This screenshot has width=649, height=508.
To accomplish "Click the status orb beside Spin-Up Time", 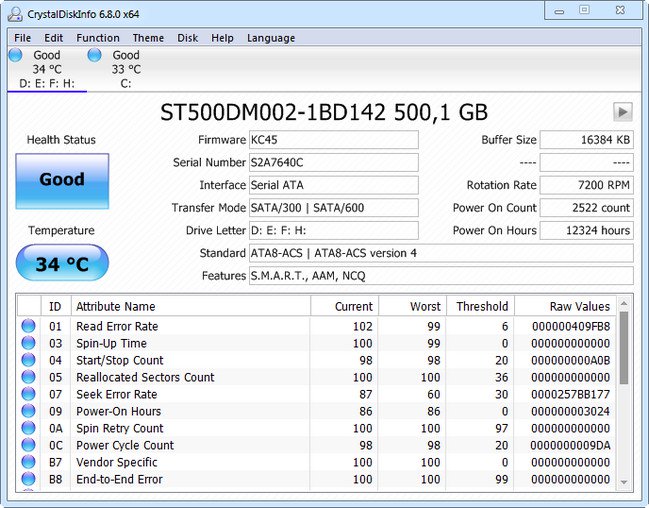I will point(28,343).
